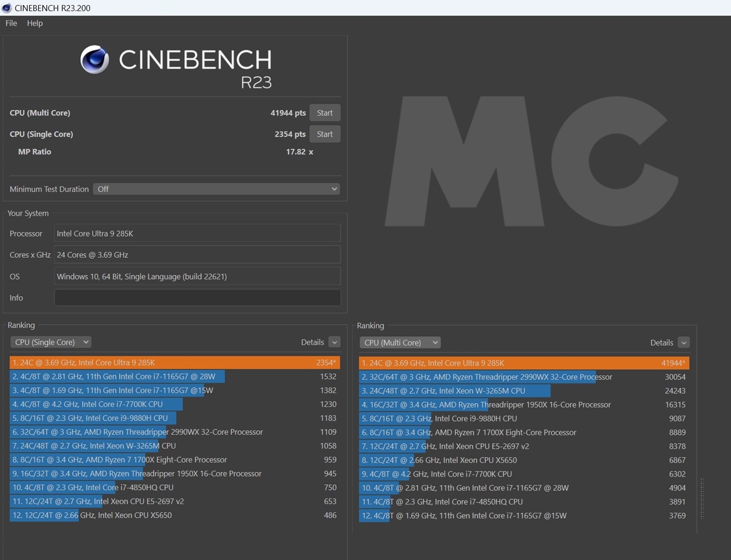This screenshot has width=731, height=560.
Task: Select Core Ultra 9 285K single-core ranking row
Action: [x=174, y=363]
